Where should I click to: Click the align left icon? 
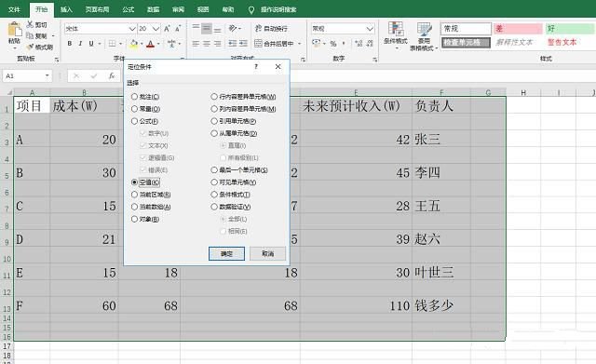[x=196, y=44]
